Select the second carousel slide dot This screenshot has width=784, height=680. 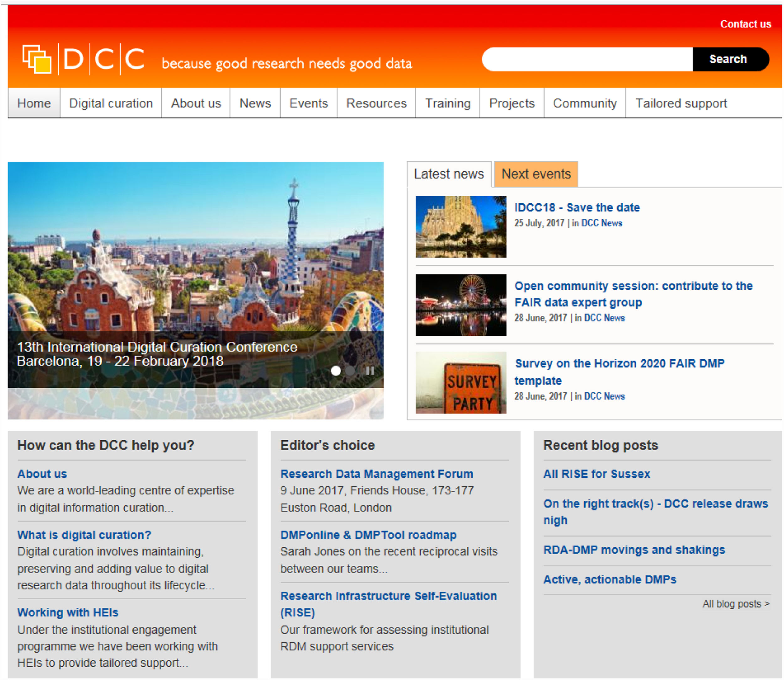[351, 371]
